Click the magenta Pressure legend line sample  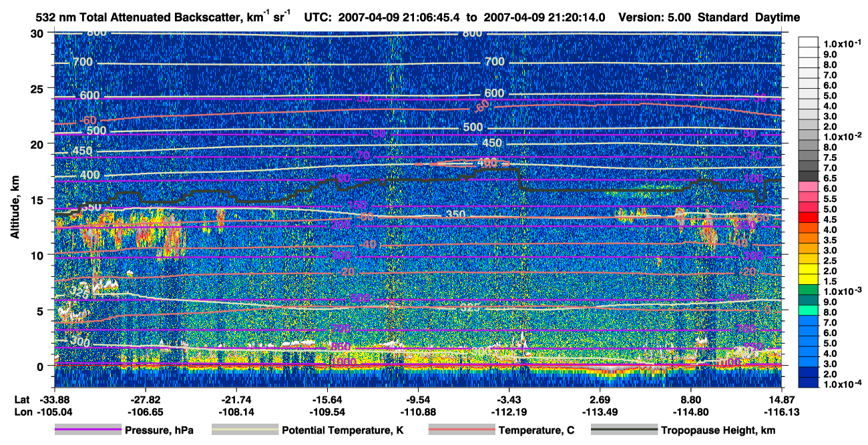(x=88, y=430)
